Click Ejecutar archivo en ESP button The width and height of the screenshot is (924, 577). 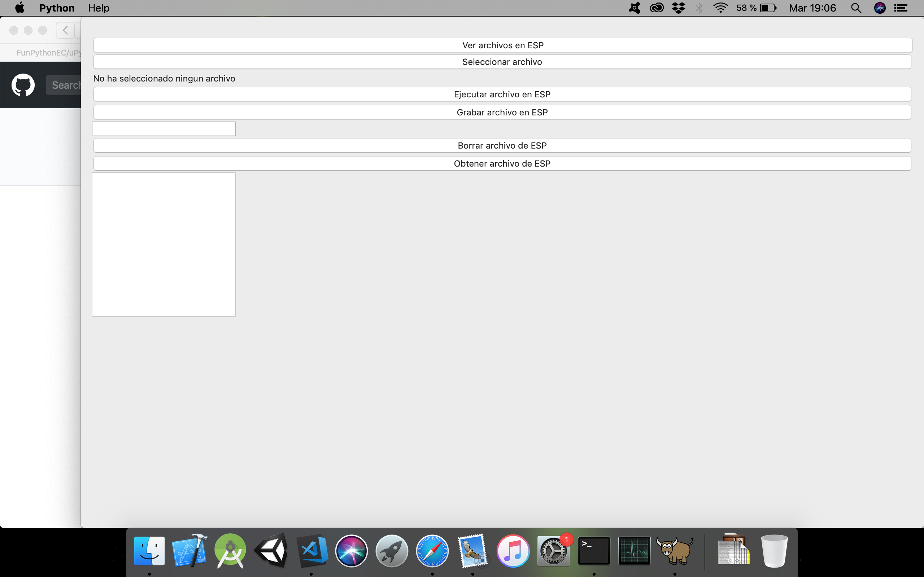(502, 94)
